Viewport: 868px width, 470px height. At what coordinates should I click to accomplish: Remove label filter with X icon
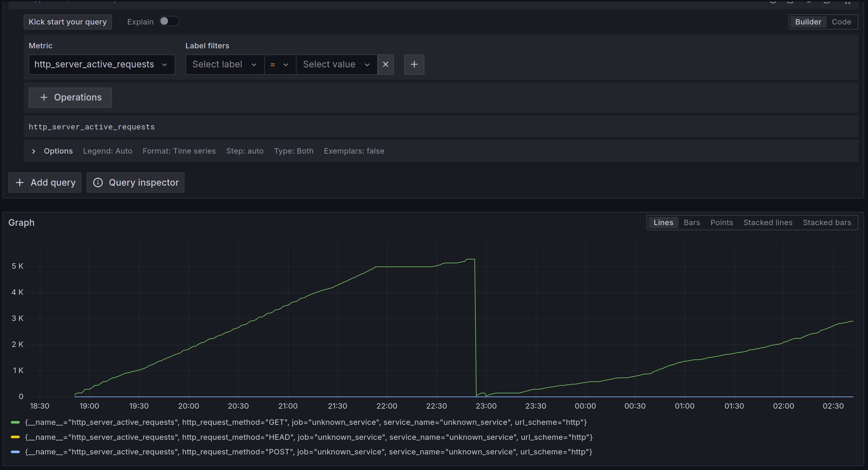(x=386, y=64)
